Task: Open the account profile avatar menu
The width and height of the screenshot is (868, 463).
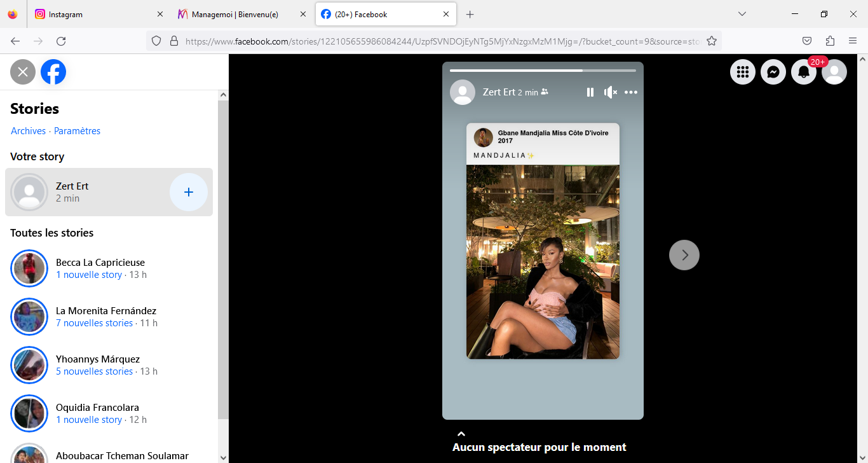Action: (834, 72)
